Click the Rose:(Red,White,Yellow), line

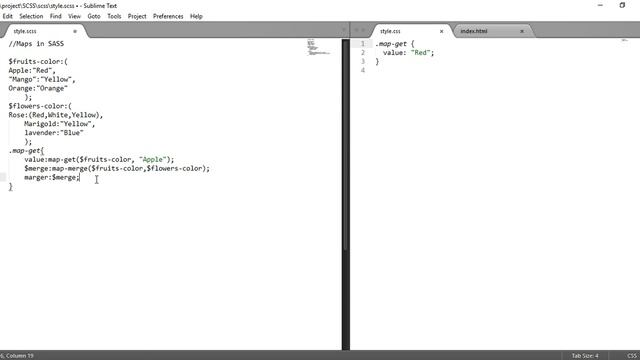pyautogui.click(x=56, y=115)
